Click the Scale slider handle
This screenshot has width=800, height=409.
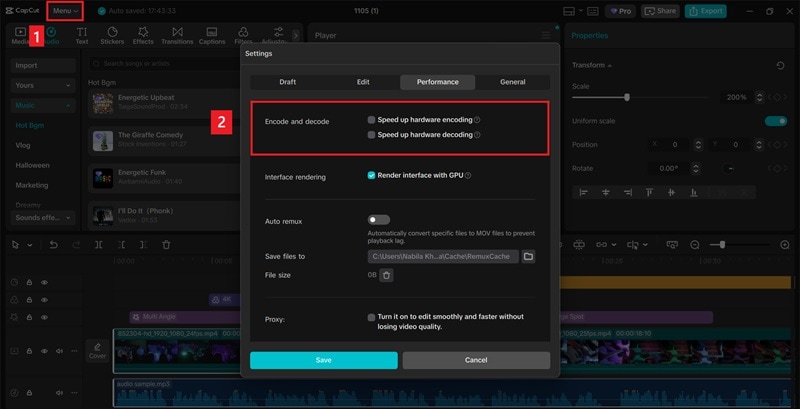point(627,97)
